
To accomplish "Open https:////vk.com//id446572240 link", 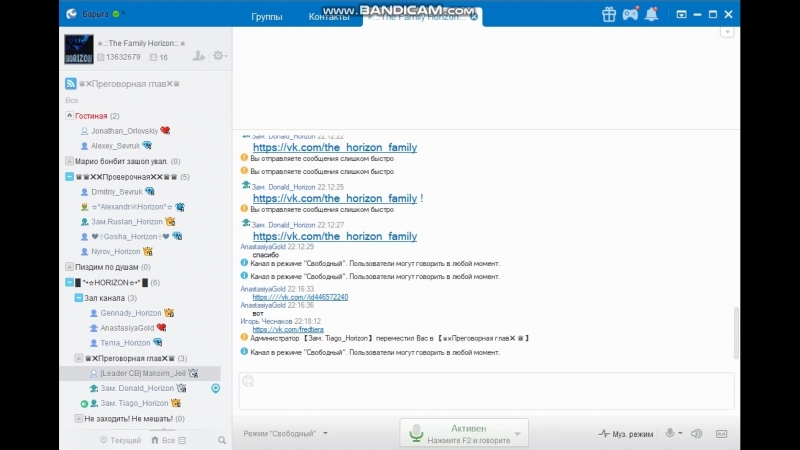I will 300,297.
